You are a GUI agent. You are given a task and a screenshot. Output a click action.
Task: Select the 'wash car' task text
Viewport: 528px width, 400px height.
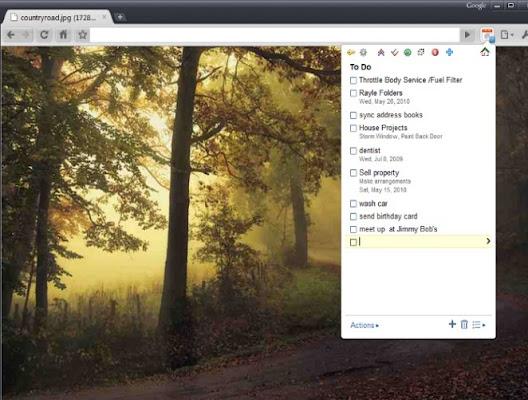(x=373, y=203)
